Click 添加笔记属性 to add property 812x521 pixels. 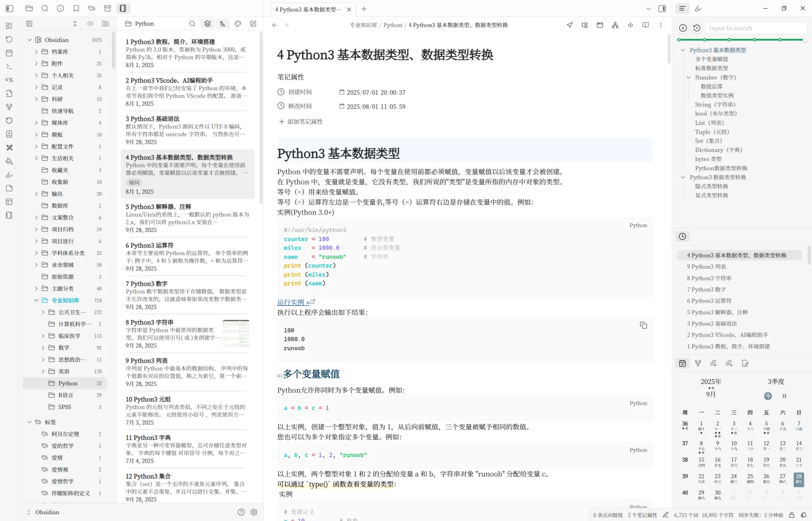pos(301,122)
